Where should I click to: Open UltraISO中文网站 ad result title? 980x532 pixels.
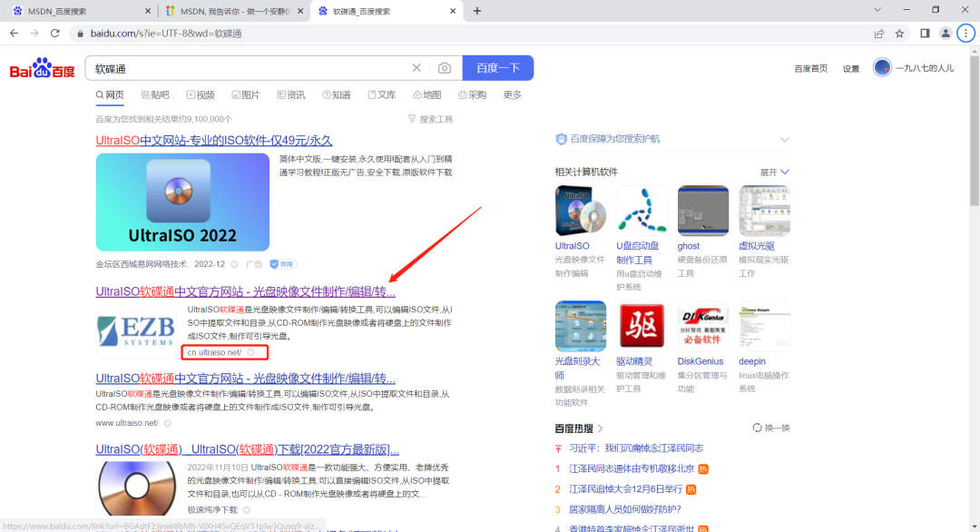(214, 141)
